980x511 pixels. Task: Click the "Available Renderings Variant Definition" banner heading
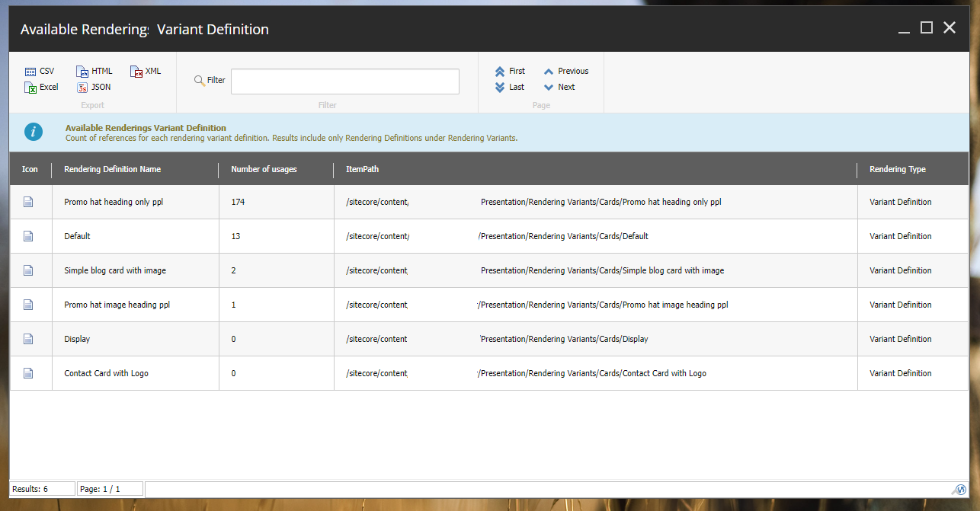tap(146, 128)
